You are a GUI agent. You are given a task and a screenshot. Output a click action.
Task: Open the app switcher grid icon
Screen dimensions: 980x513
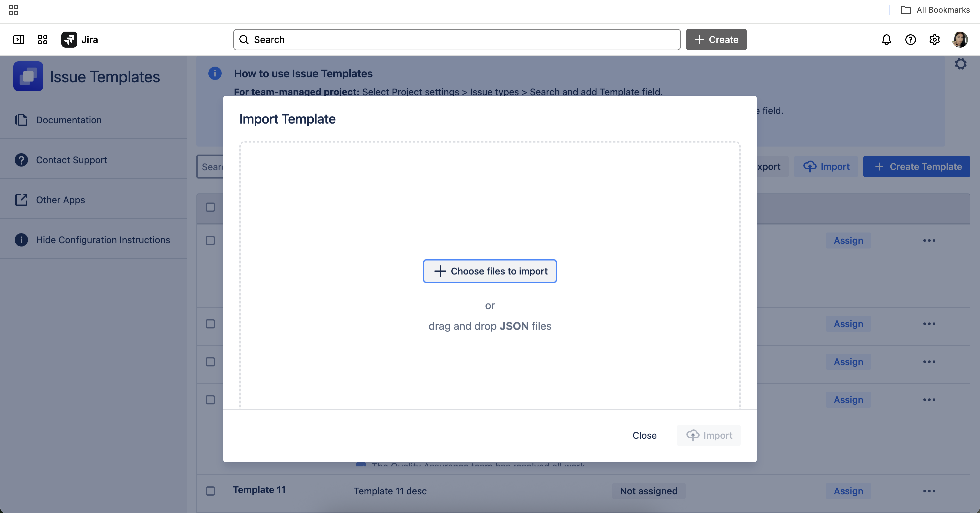click(42, 40)
